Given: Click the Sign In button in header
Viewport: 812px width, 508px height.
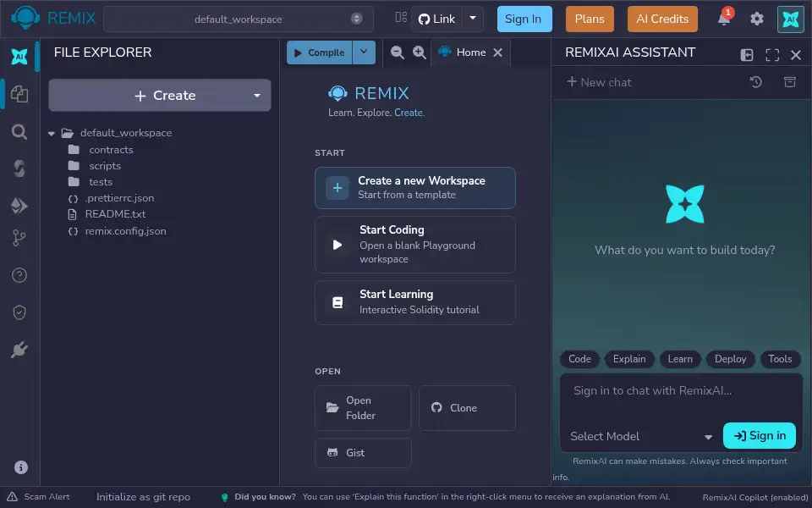Looking at the screenshot, I should point(524,19).
